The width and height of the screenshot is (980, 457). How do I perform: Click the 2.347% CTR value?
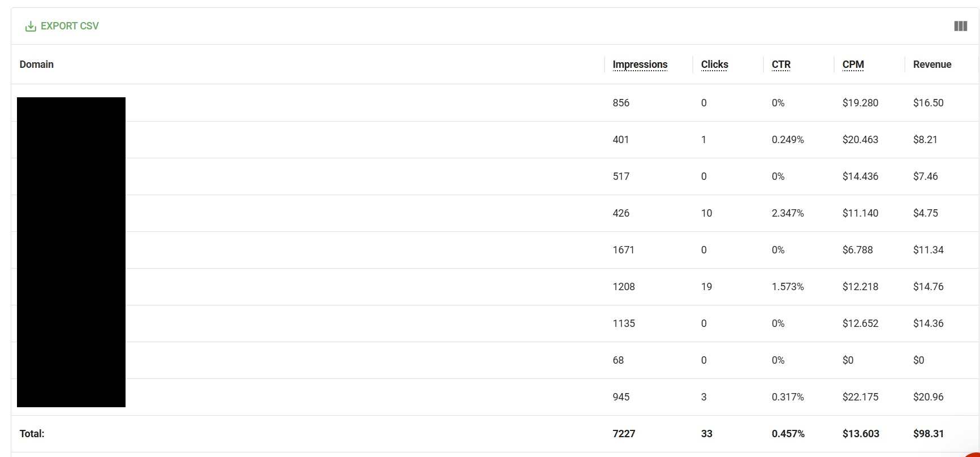pos(788,213)
